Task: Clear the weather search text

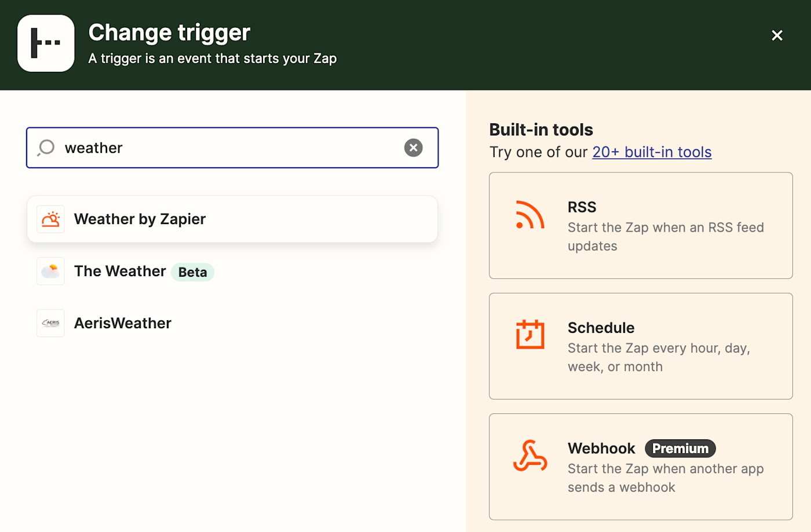Action: [x=413, y=148]
